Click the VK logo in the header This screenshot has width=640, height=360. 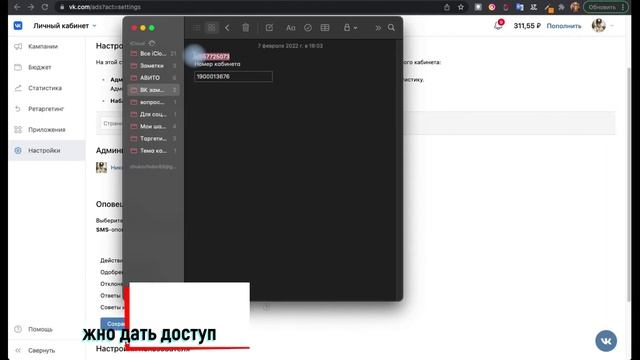coord(18,26)
